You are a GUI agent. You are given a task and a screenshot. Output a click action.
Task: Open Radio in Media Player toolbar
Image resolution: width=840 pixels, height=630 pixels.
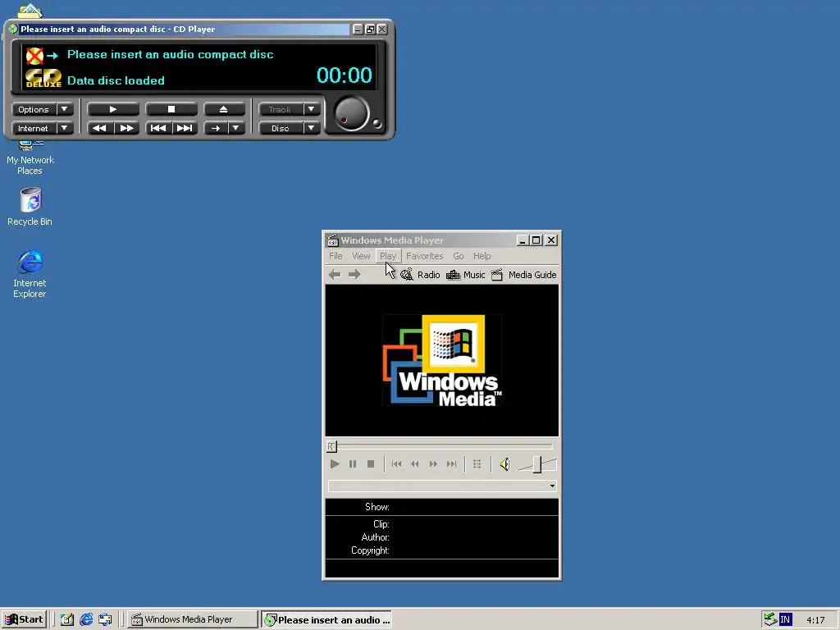coord(421,275)
